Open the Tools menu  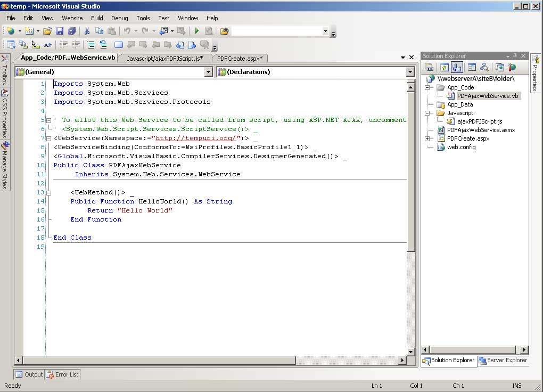[x=143, y=18]
